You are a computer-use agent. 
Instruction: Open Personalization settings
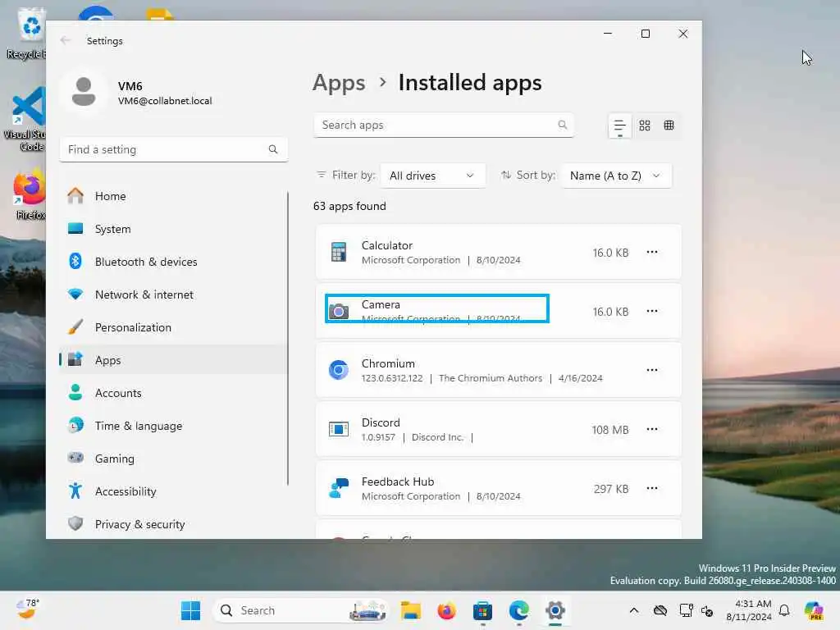pos(173,327)
